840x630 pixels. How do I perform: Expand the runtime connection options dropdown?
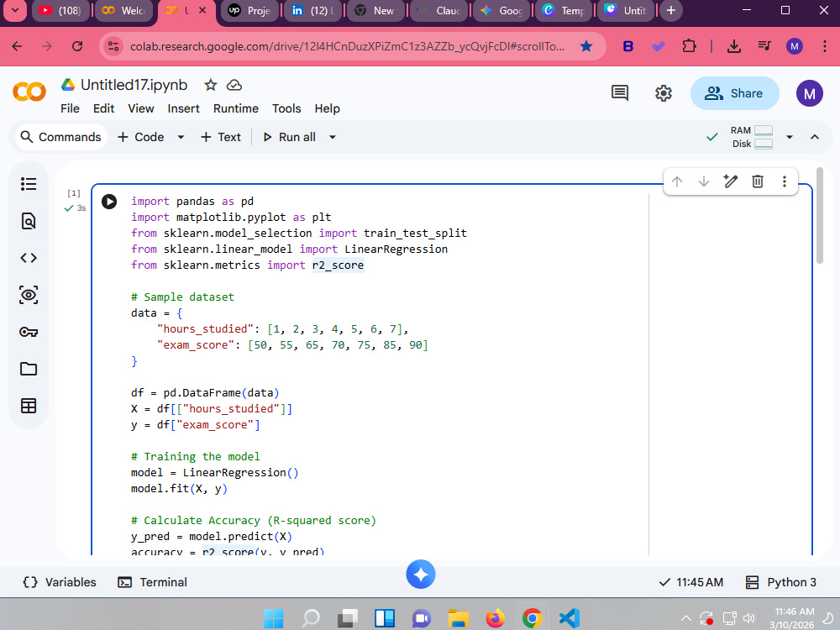pyautogui.click(x=789, y=137)
